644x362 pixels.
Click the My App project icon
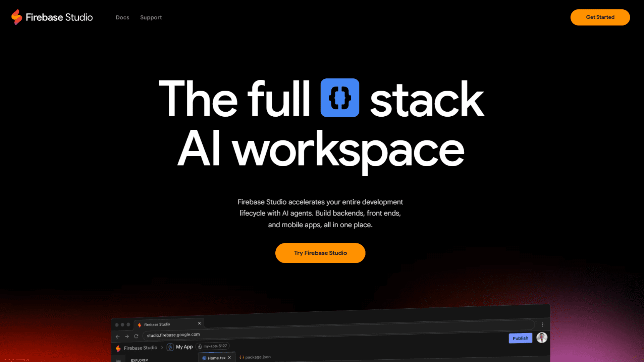(x=170, y=347)
